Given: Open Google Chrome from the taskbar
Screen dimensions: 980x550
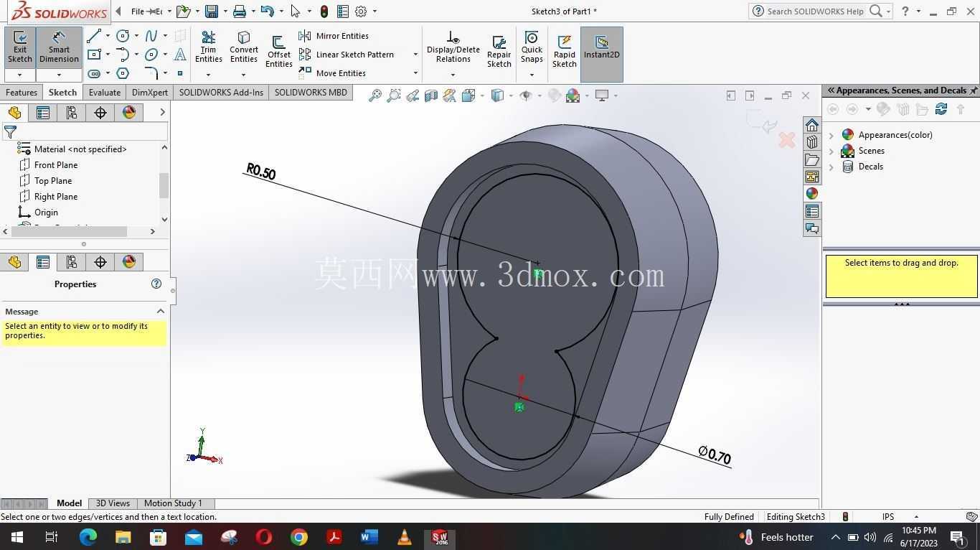Looking at the screenshot, I should (298, 537).
